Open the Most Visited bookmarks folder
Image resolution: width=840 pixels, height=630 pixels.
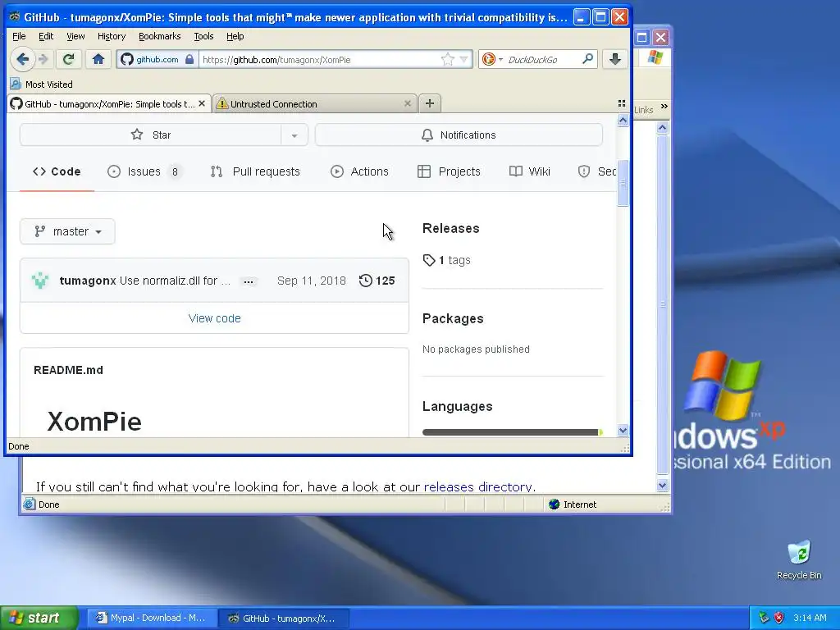[41, 84]
